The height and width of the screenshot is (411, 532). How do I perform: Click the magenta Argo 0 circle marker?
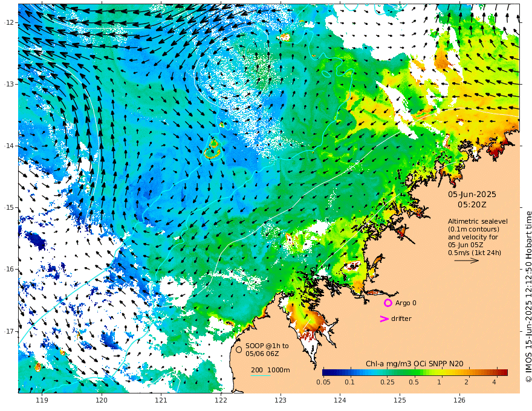[388, 303]
